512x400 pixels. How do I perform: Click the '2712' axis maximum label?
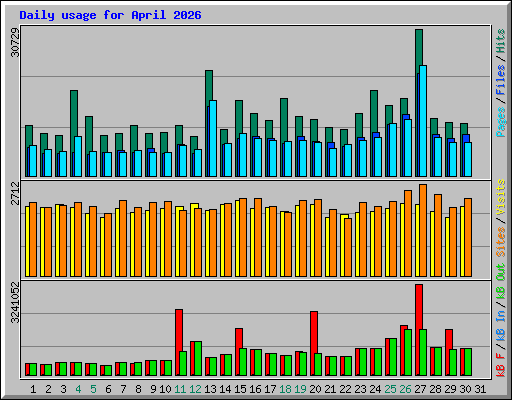click(x=15, y=193)
